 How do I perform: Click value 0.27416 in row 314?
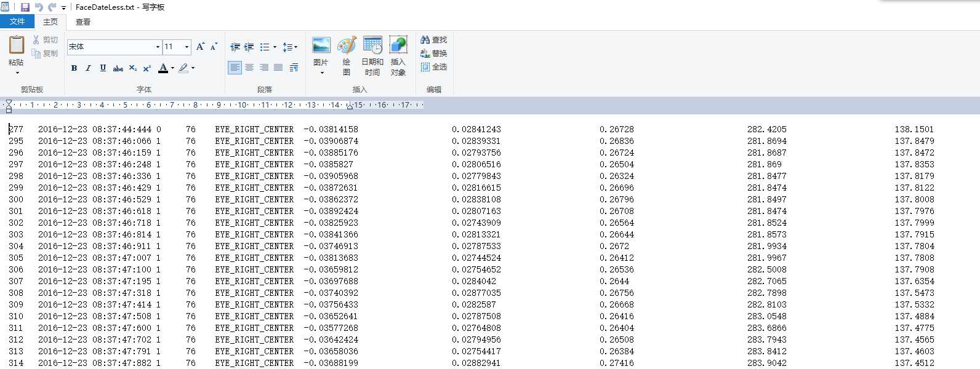click(x=617, y=363)
